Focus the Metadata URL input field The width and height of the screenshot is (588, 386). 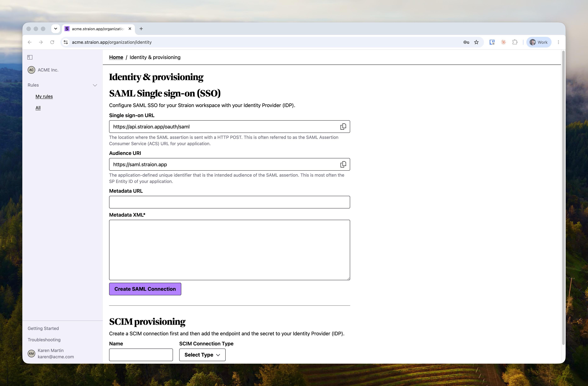tap(230, 202)
